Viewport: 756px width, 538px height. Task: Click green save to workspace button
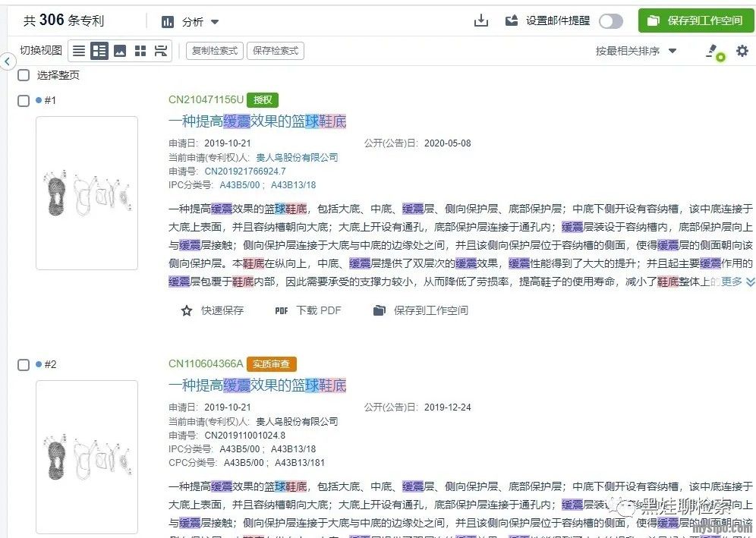point(696,20)
